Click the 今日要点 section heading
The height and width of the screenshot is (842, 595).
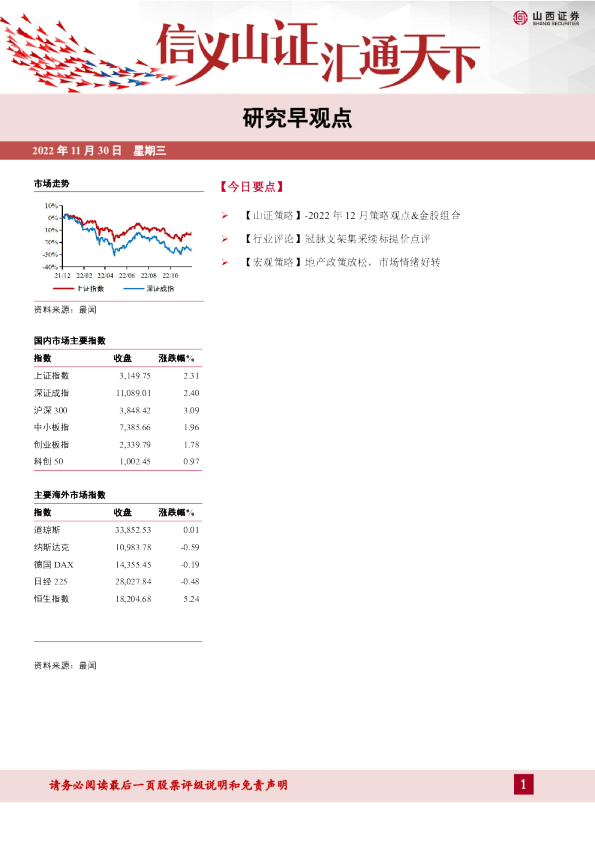click(x=251, y=187)
